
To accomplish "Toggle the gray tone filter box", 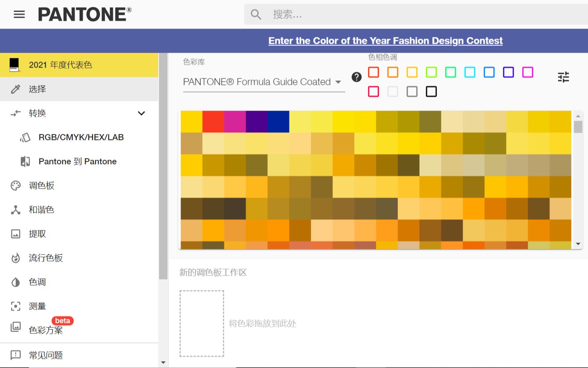I will coord(412,91).
